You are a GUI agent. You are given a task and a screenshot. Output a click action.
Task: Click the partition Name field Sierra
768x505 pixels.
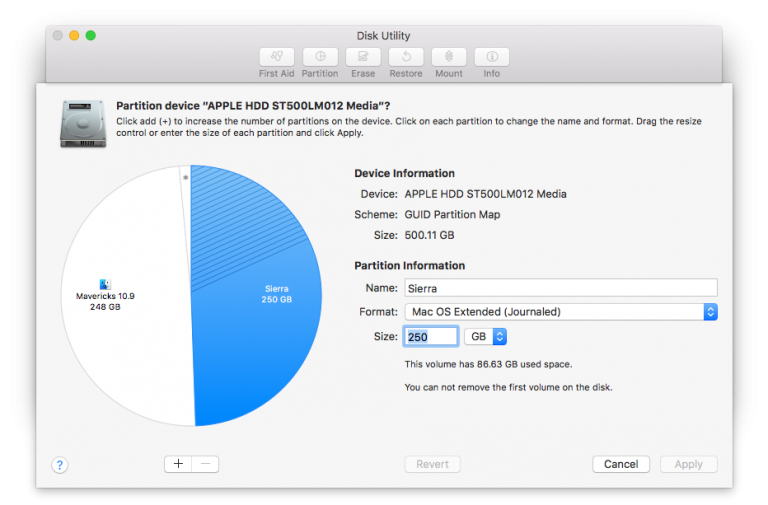tap(561, 288)
